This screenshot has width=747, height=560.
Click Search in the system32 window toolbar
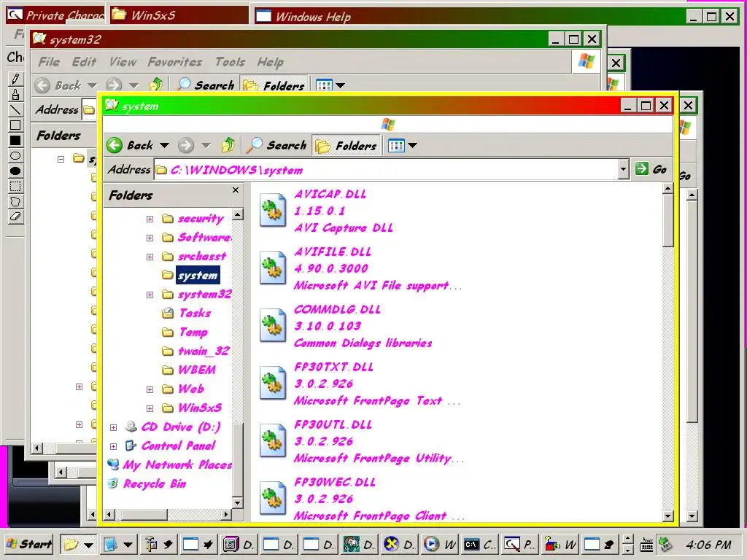[x=205, y=85]
